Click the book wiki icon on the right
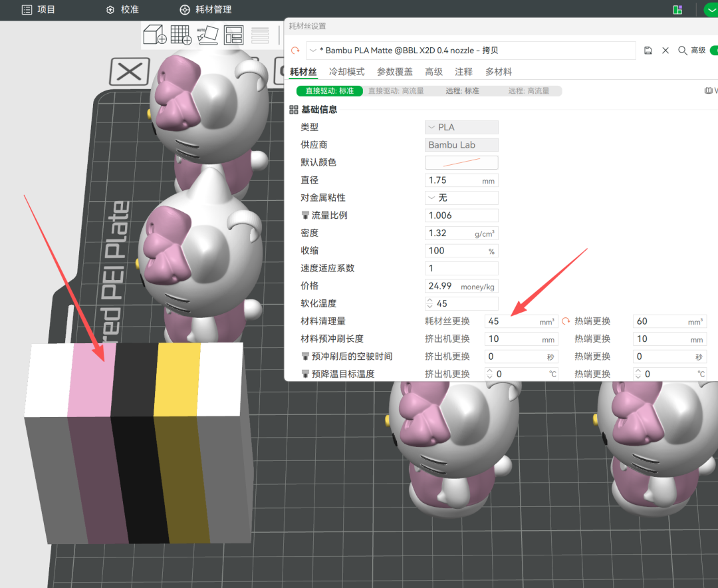Screen dimensions: 718x588 [708, 90]
